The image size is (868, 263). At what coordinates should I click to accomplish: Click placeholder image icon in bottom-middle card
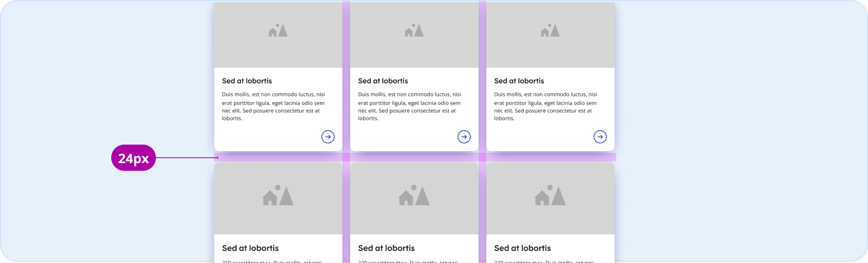tap(414, 195)
